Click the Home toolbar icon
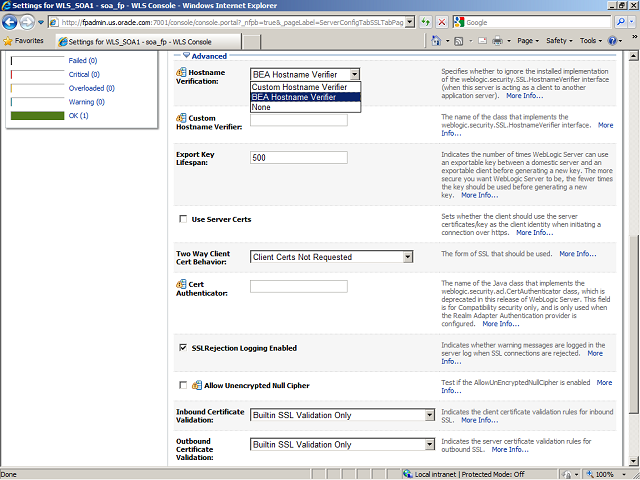640x480 pixels. pyautogui.click(x=435, y=41)
